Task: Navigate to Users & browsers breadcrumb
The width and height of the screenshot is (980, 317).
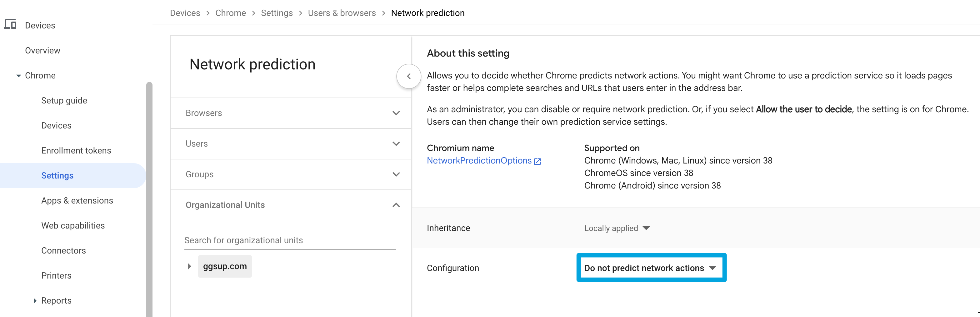Action: click(x=342, y=13)
